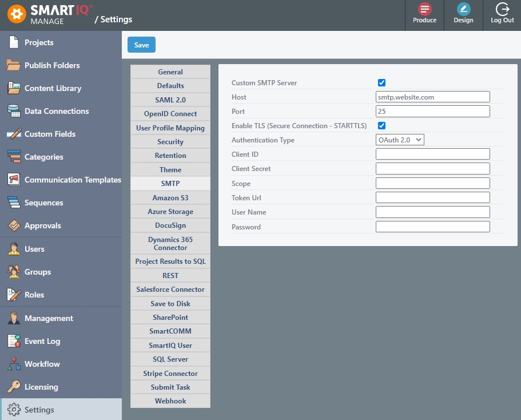Open the Roles icon

14,295
